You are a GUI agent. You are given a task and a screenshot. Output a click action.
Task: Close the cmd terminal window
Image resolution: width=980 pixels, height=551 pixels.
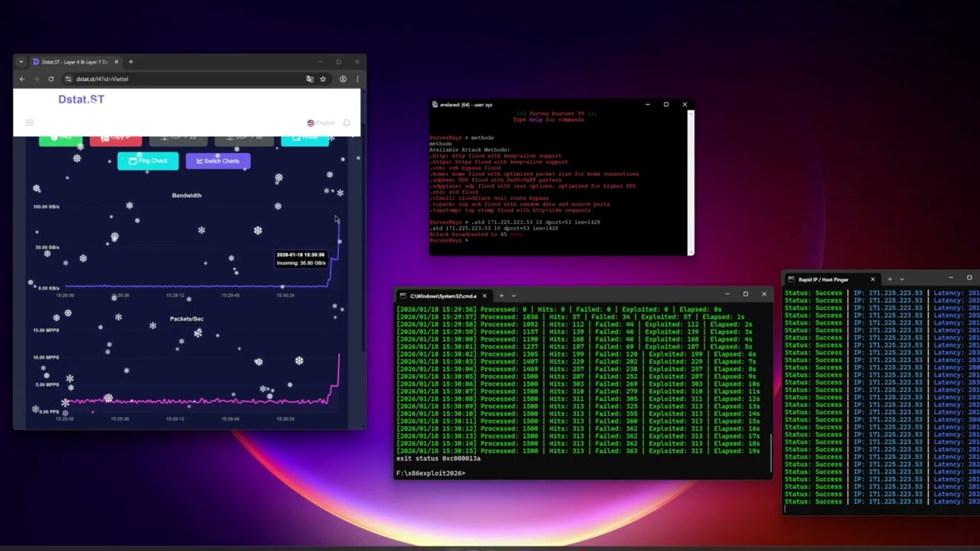click(764, 294)
